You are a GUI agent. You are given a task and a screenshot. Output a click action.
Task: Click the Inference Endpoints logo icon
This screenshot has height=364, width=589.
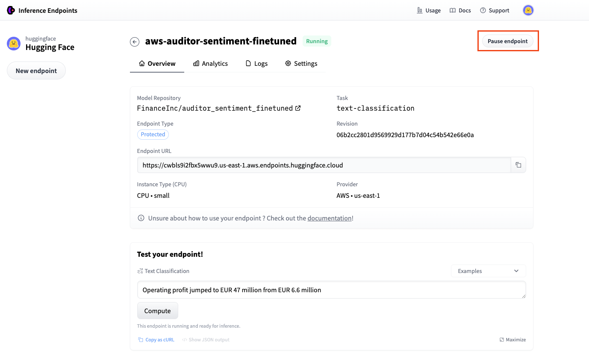tap(11, 10)
